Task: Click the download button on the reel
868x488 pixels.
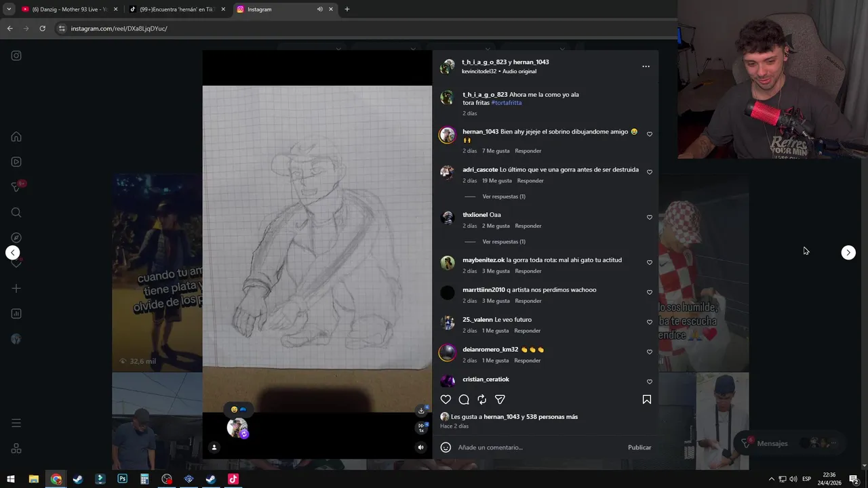Action: (x=421, y=410)
